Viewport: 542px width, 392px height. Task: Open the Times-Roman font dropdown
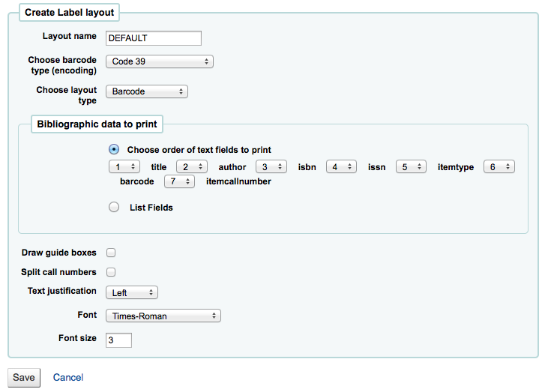click(163, 316)
